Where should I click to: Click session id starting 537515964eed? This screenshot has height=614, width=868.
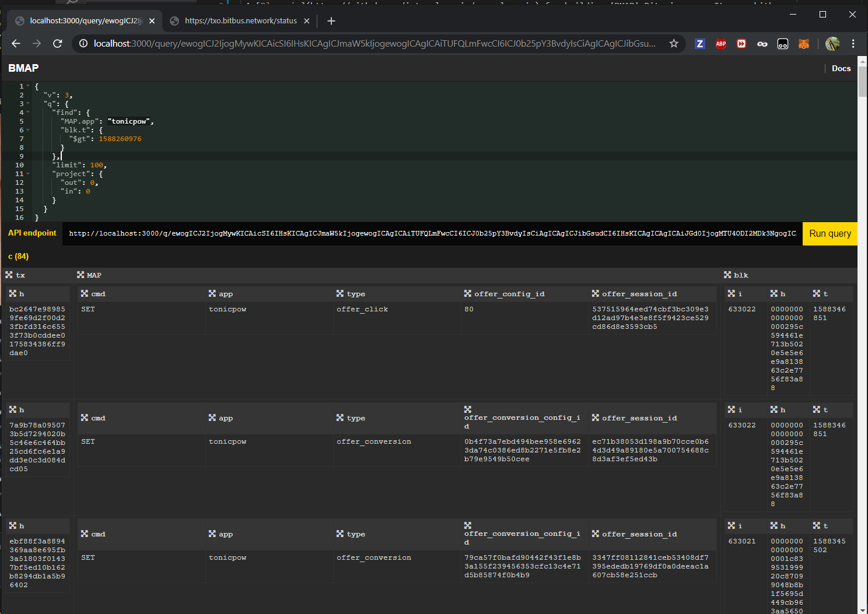pyautogui.click(x=650, y=318)
